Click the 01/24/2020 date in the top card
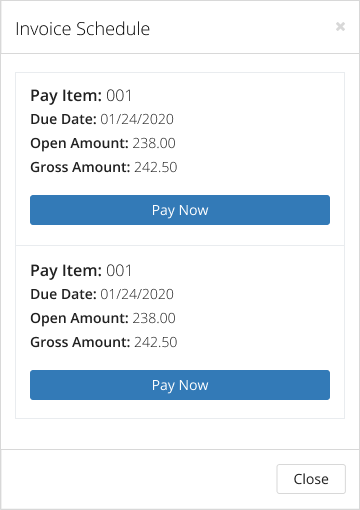 (x=137, y=119)
